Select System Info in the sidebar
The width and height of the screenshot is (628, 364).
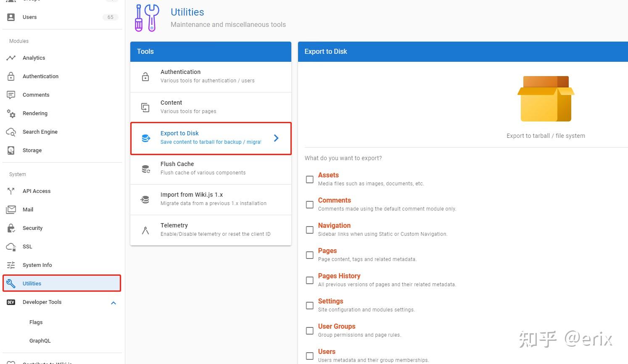[37, 265]
